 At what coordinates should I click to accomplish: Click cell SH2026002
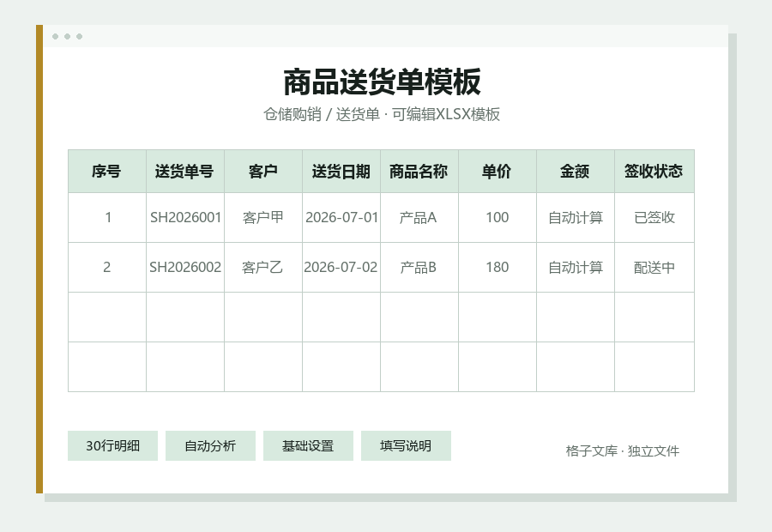[185, 267]
